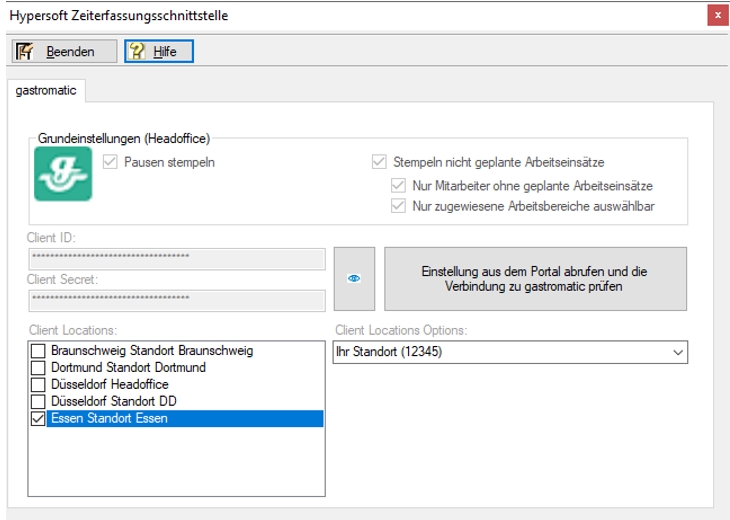Click the eye icon to reveal credentials
Image resolution: width=730 pixels, height=520 pixels.
pos(354,279)
